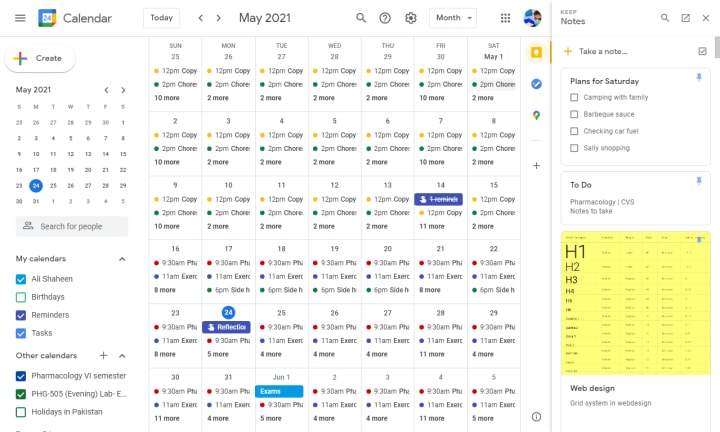Check the Checking car fuel item

click(574, 131)
